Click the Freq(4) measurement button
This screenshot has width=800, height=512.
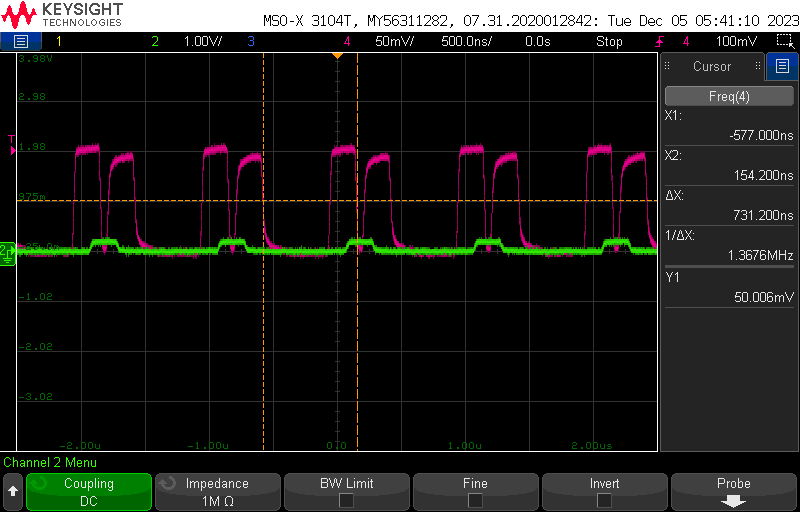(x=729, y=96)
